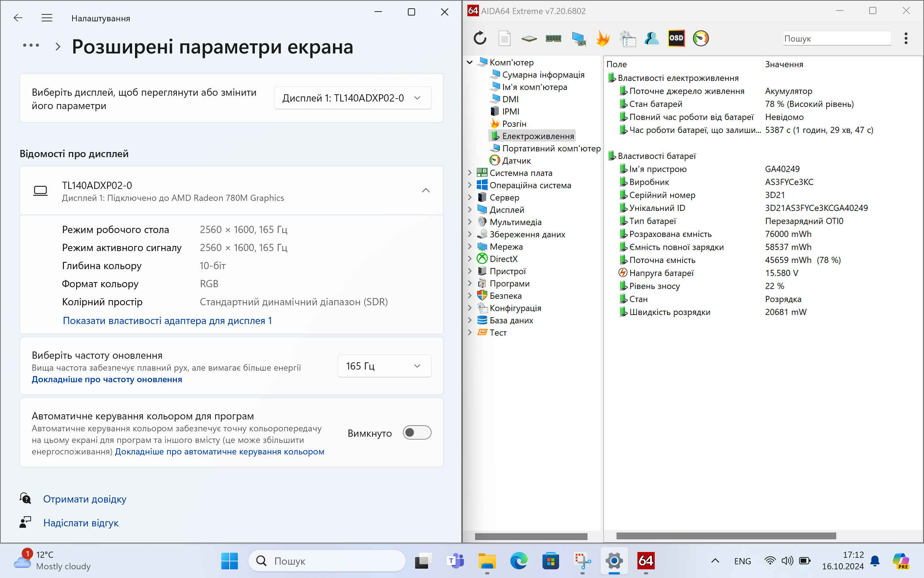
Task: Select the Безпека tree item
Action: click(x=506, y=296)
